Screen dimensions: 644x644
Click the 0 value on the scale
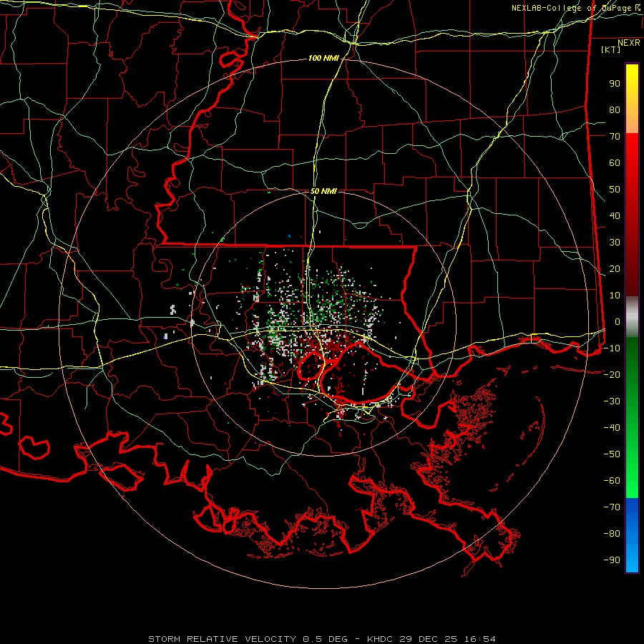click(618, 321)
